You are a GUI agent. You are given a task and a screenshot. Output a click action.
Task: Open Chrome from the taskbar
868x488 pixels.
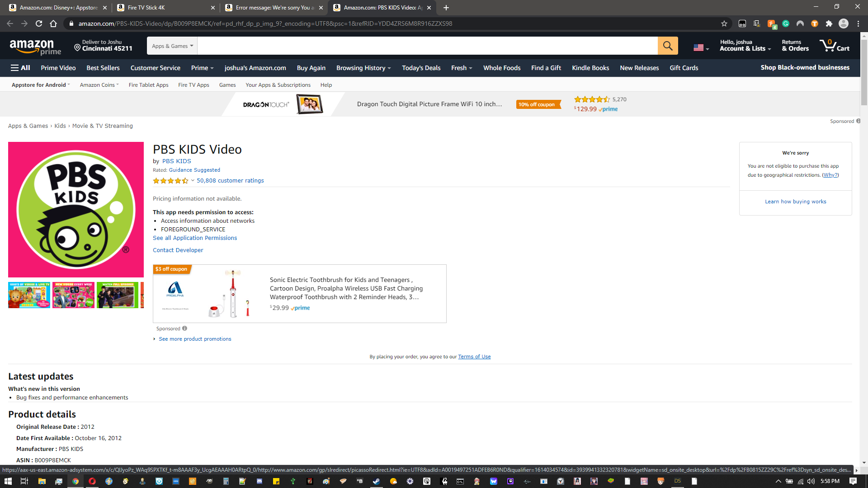coord(75,481)
